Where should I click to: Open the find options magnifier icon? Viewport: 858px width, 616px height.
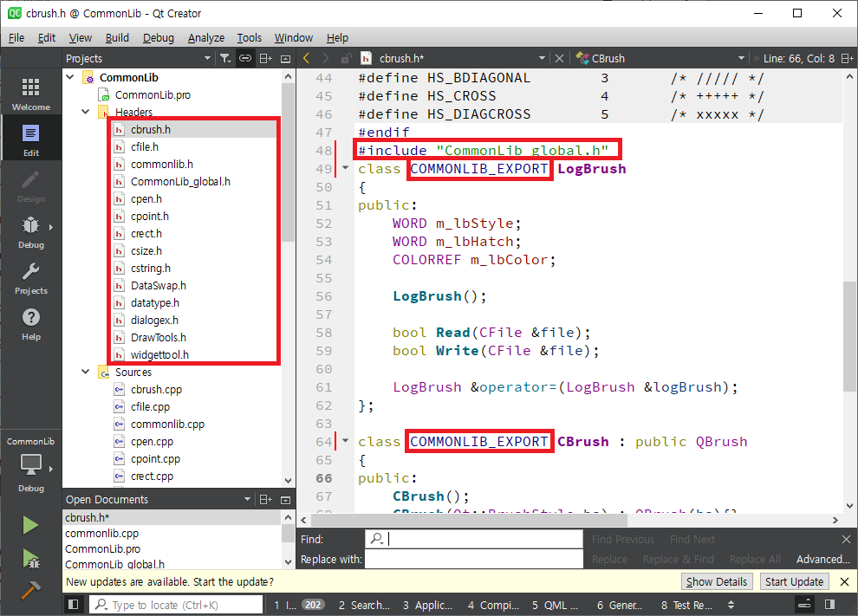(376, 539)
